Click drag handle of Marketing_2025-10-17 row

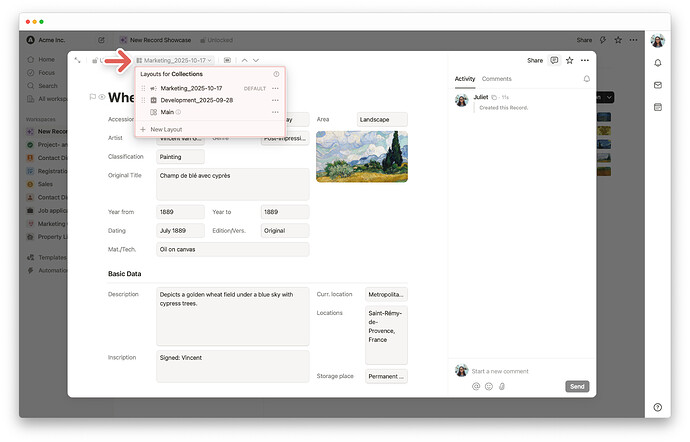coord(143,88)
